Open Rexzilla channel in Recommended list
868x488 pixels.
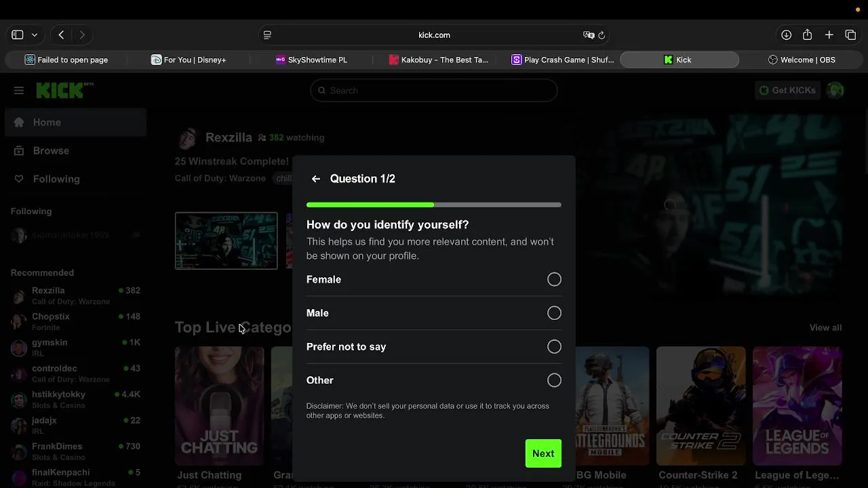pyautogui.click(x=75, y=296)
